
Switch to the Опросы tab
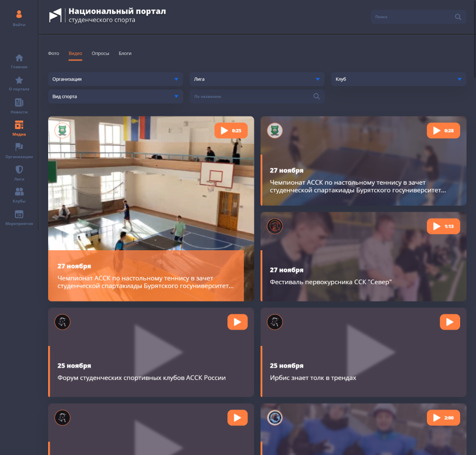100,53
